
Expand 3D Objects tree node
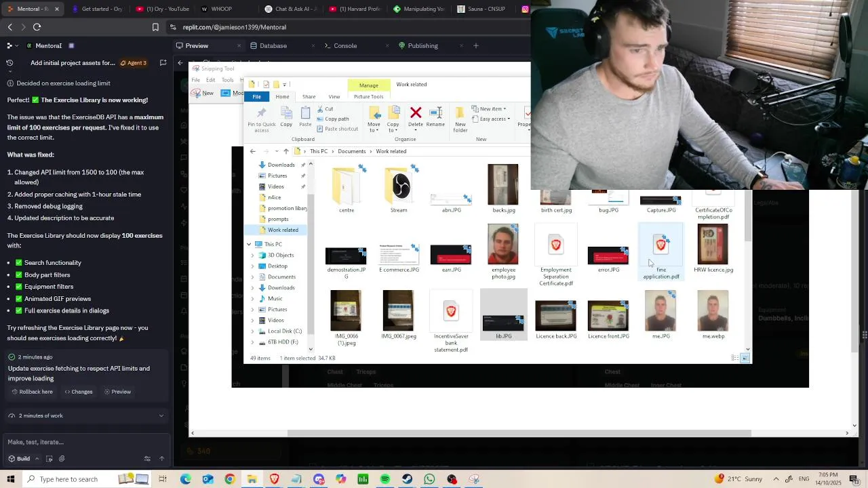(x=253, y=255)
